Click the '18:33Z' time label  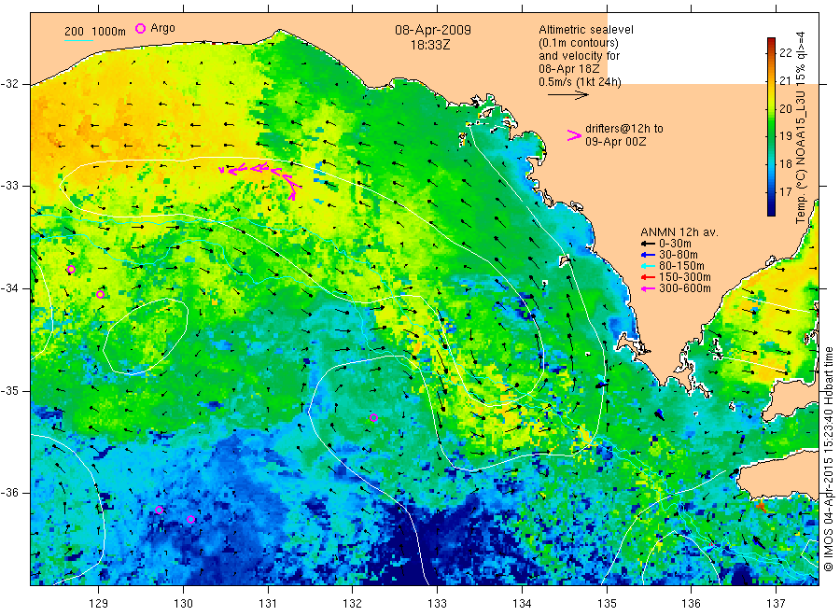click(430, 46)
